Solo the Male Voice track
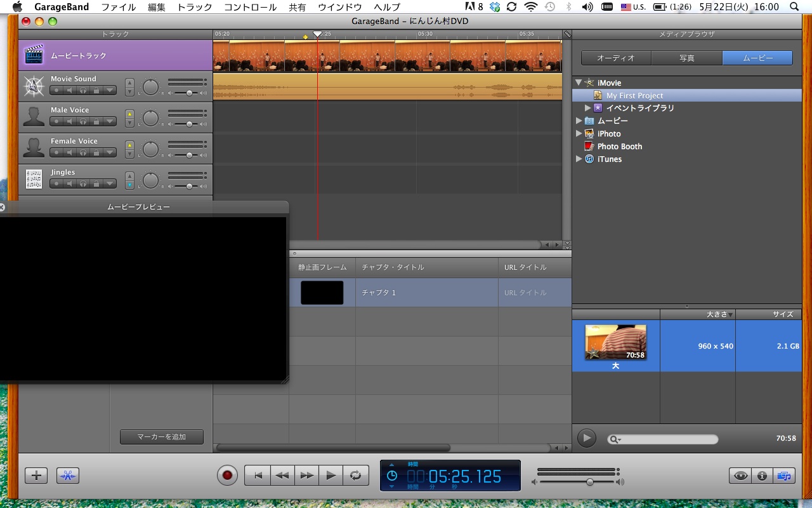The image size is (812, 508). click(x=83, y=121)
